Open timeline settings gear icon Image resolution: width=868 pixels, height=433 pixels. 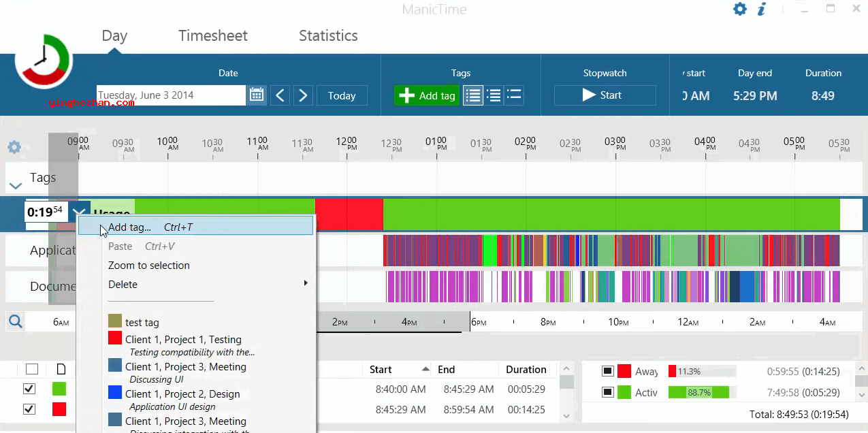(14, 147)
